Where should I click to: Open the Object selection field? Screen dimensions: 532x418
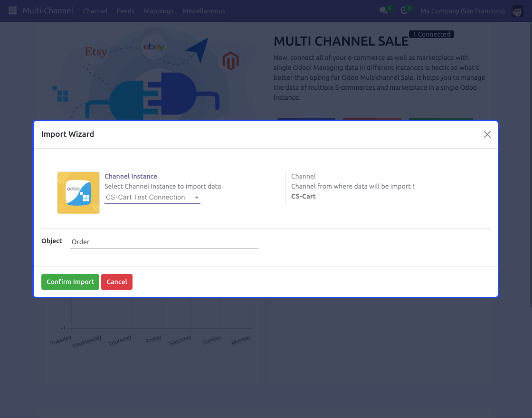pyautogui.click(x=164, y=242)
